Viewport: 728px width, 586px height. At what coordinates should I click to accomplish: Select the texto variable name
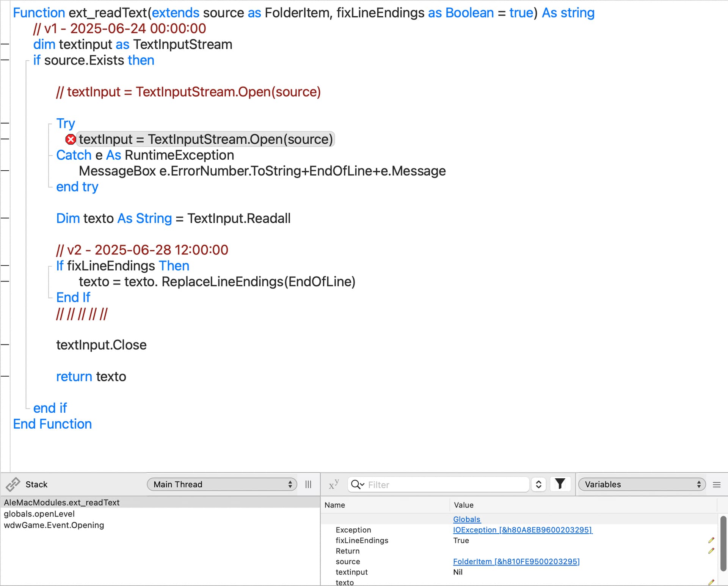coord(344,582)
